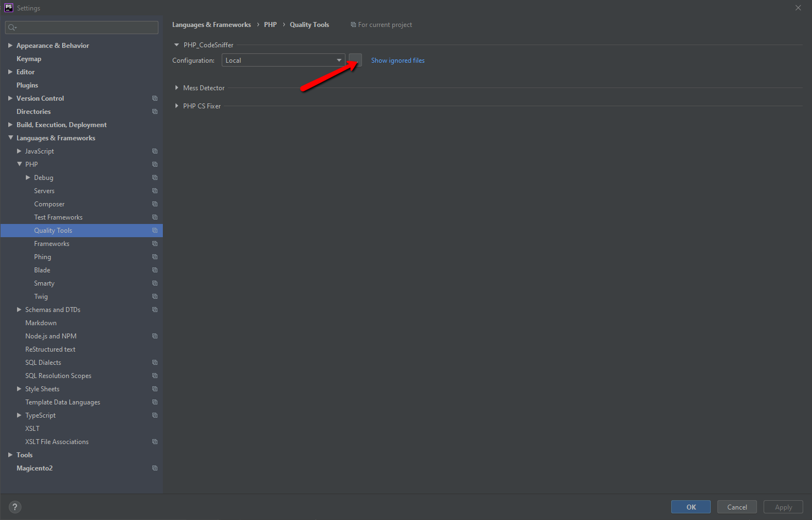The image size is (812, 520).
Task: Expand Appearance & Behavior tree node
Action: tap(10, 46)
